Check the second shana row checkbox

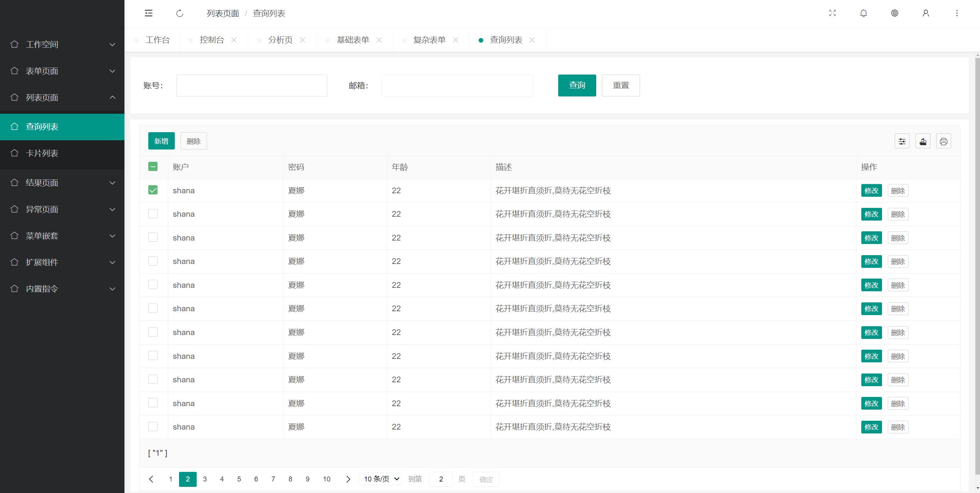[153, 214]
